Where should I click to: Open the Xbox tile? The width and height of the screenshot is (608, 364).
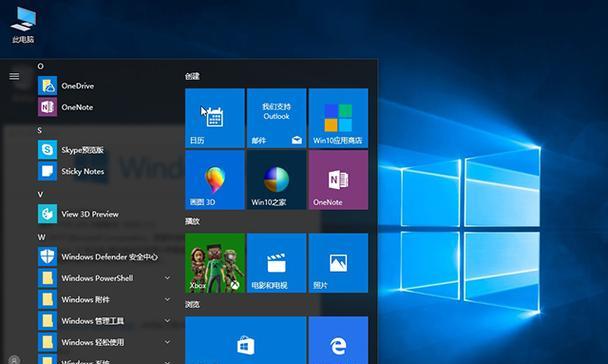coord(215,263)
